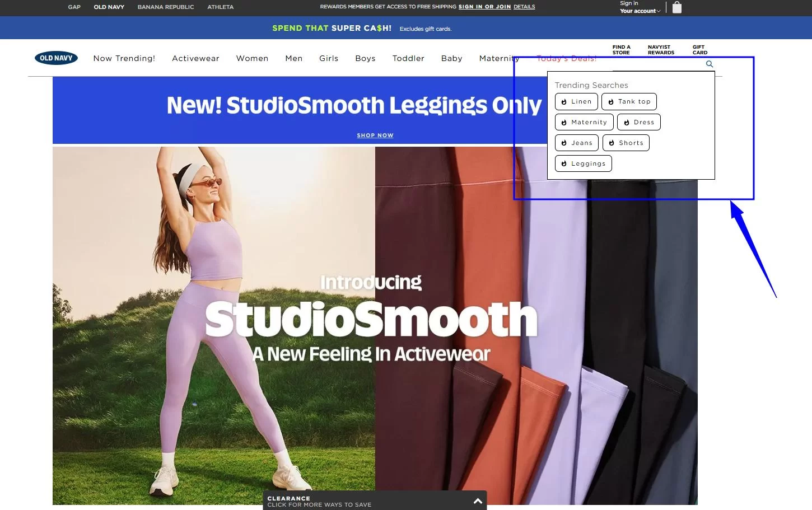Open the Gift Card link

pos(699,50)
